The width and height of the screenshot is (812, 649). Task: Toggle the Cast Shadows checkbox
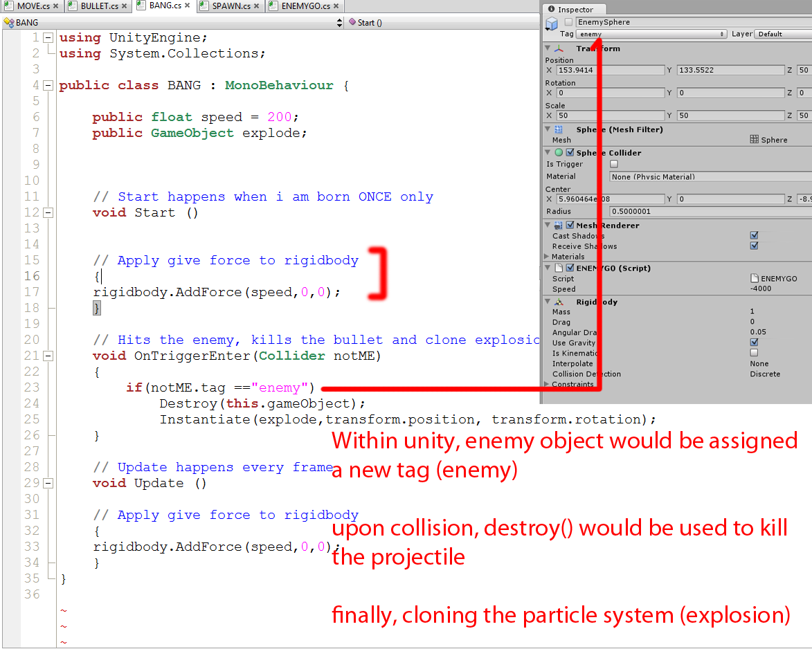(754, 235)
